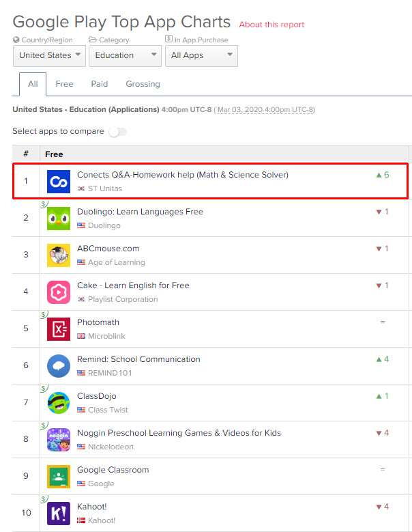Image resolution: width=412 pixels, height=532 pixels.
Task: Open the ABCmouse app icon
Action: coord(59,255)
